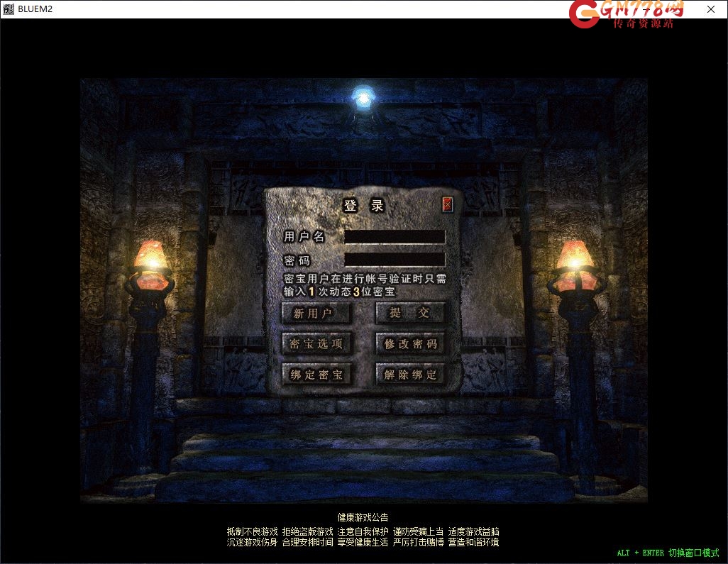Click the 用户名 label
The image size is (728, 564).
click(x=304, y=237)
